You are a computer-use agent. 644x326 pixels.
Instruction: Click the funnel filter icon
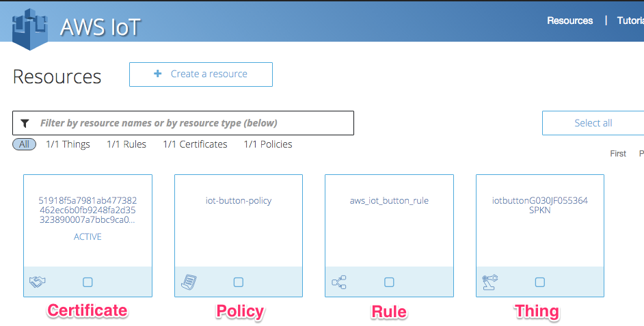pos(25,123)
